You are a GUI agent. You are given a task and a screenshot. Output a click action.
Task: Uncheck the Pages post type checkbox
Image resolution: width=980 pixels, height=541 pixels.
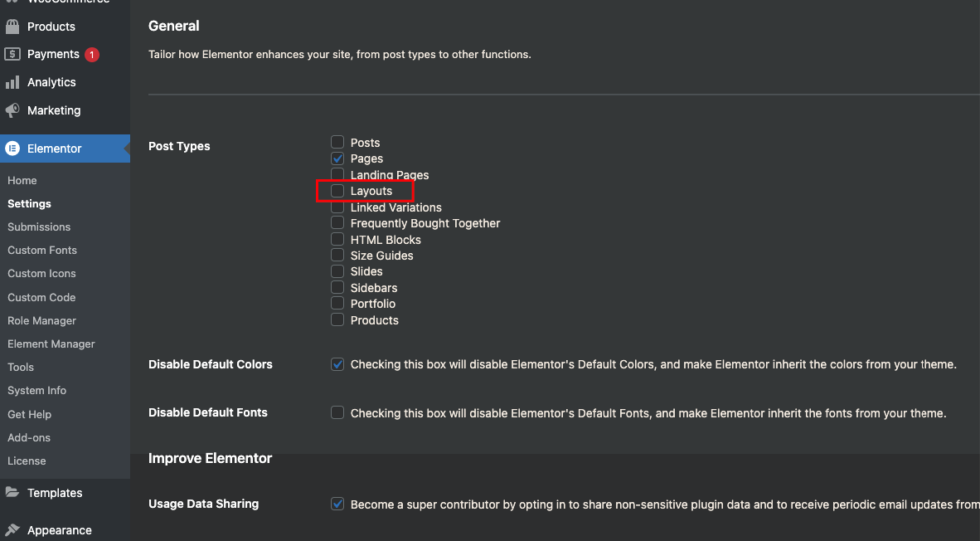click(337, 158)
